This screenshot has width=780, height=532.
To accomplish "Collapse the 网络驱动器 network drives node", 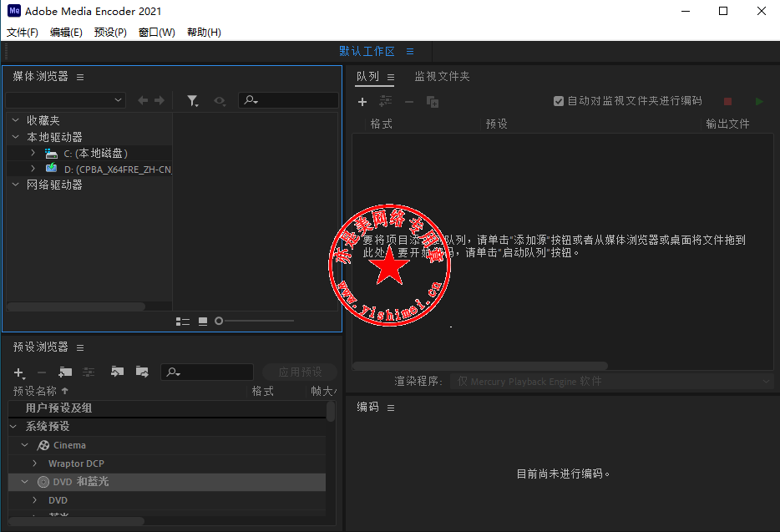I will point(15,184).
